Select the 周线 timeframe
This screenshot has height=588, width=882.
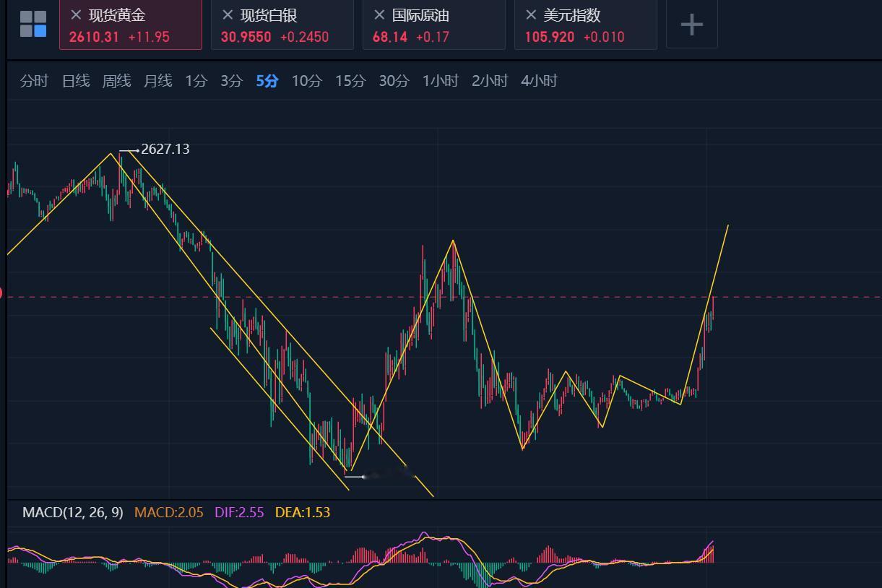click(x=116, y=81)
